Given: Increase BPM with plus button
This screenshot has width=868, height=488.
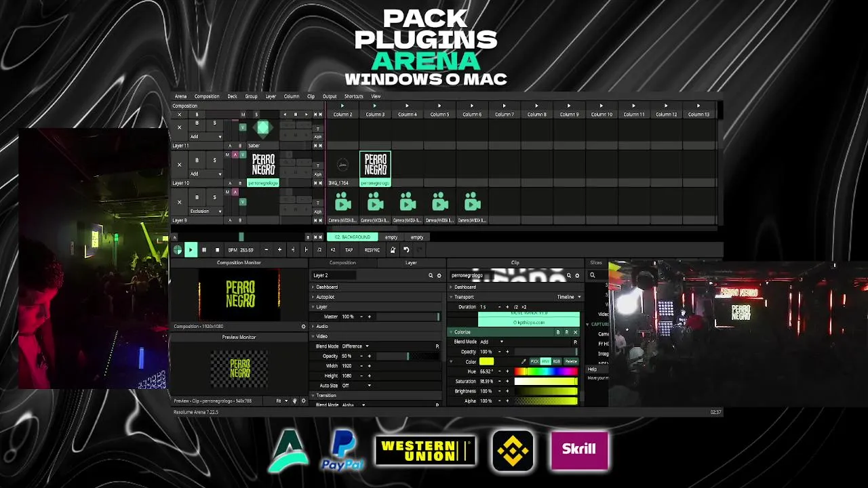Looking at the screenshot, I should click(279, 250).
